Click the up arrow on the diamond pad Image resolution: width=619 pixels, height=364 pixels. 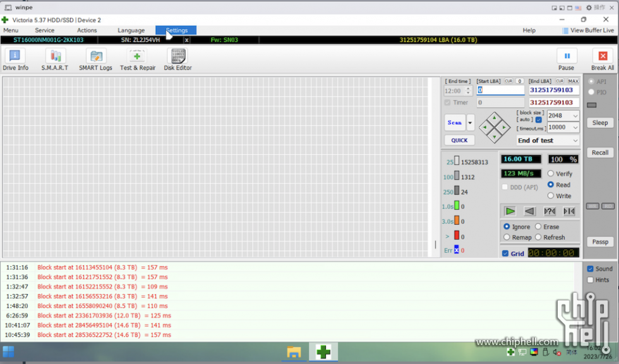pyautogui.click(x=494, y=118)
